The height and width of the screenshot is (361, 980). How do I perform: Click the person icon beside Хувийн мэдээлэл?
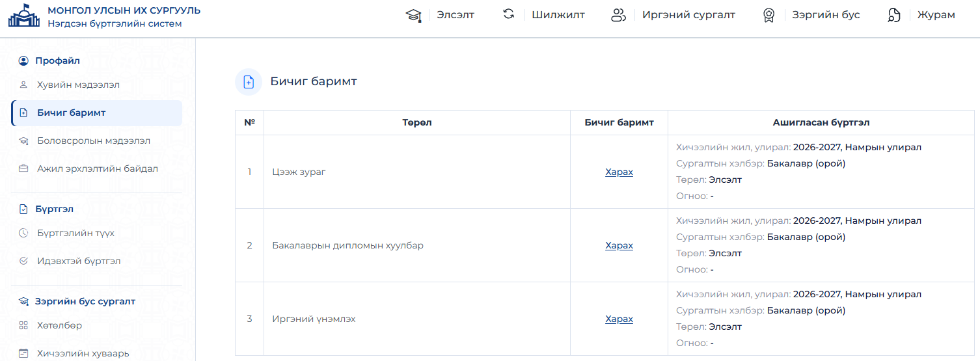tap(23, 85)
